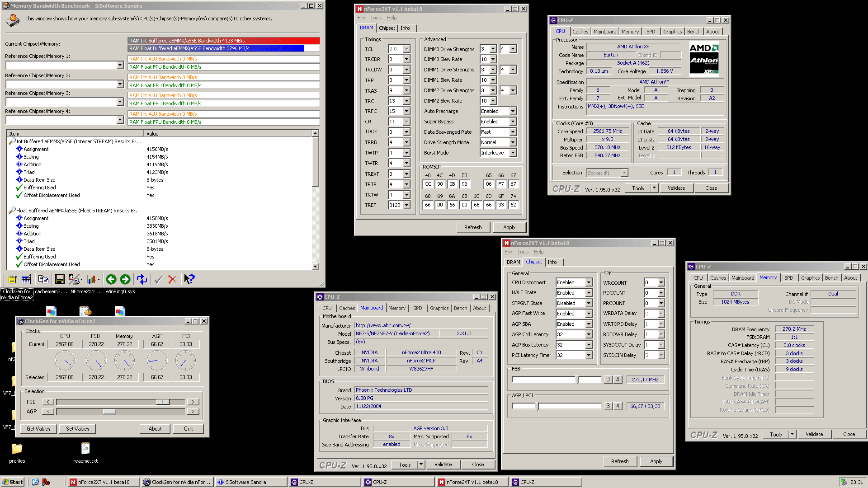Image resolution: width=868 pixels, height=488 pixels.
Task: Open the SPD tab in top CPU-Z window
Action: click(651, 32)
